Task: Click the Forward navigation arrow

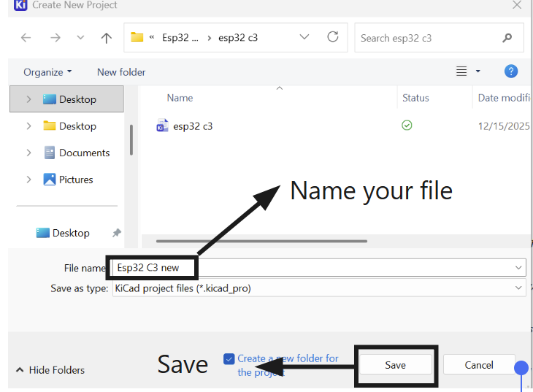Action: [55, 37]
